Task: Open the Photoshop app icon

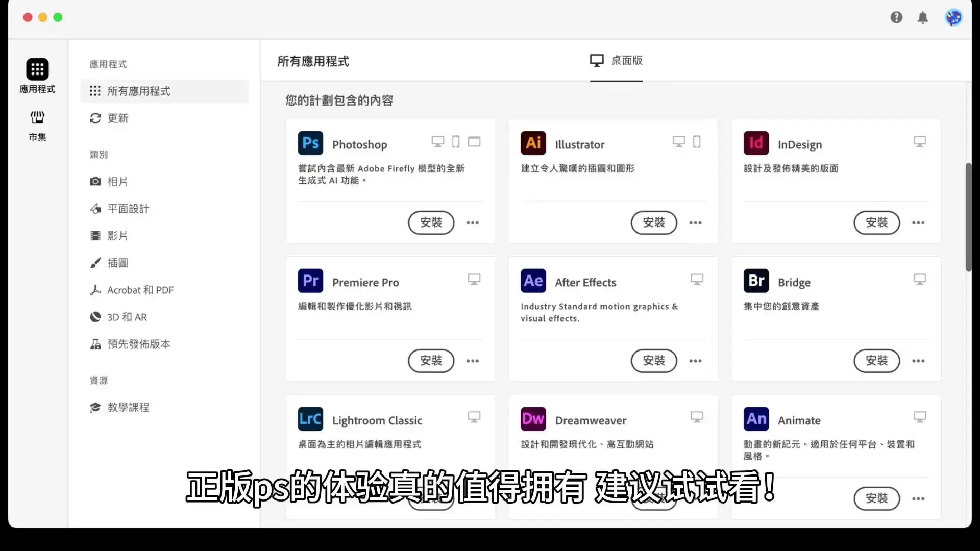Action: 310,143
